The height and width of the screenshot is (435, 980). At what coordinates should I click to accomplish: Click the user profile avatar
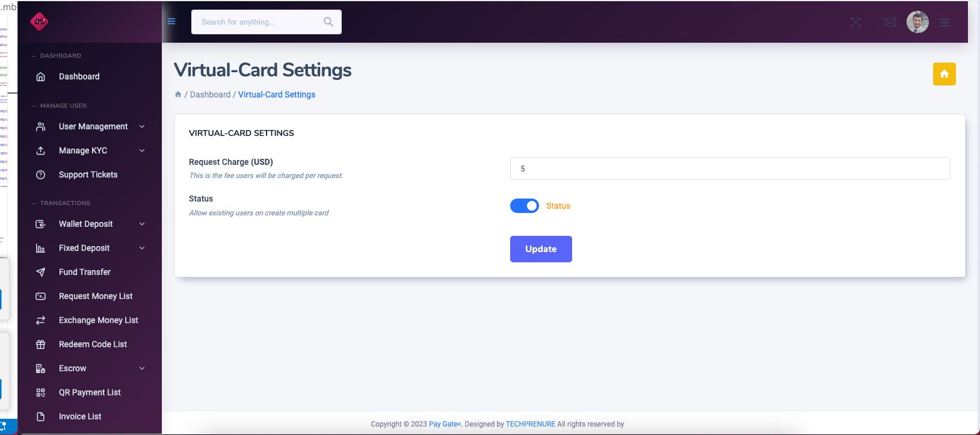[917, 22]
